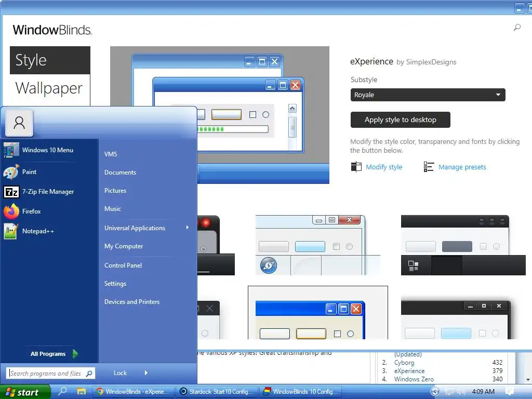
Task: Open the action center notification icon
Action: (x=509, y=392)
